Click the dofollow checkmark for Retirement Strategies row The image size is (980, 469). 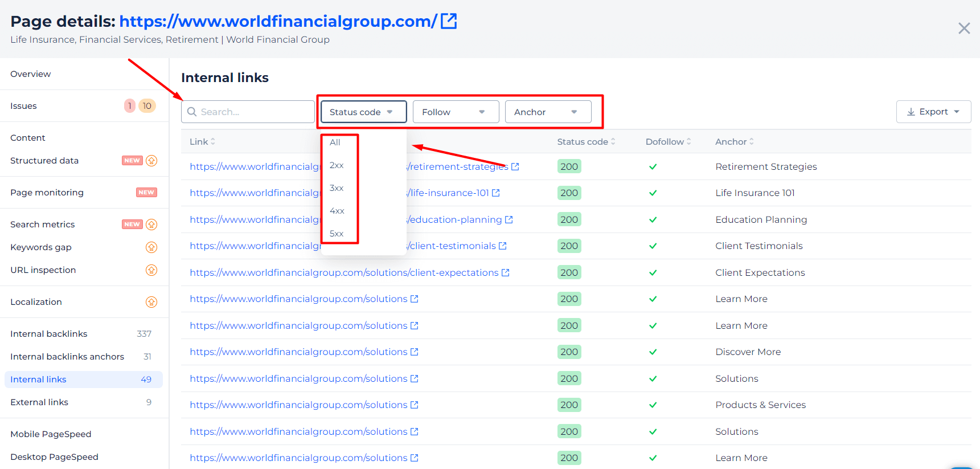653,166
